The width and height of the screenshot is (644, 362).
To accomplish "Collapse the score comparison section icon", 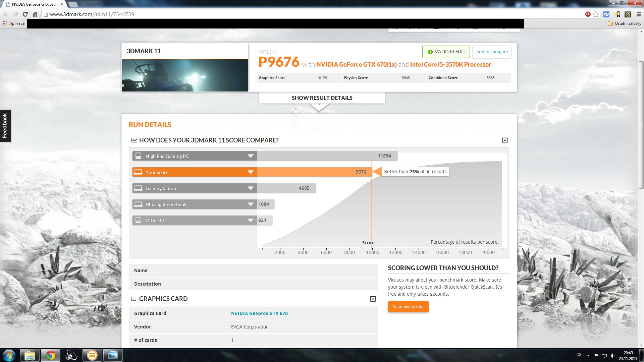I will click(x=504, y=140).
